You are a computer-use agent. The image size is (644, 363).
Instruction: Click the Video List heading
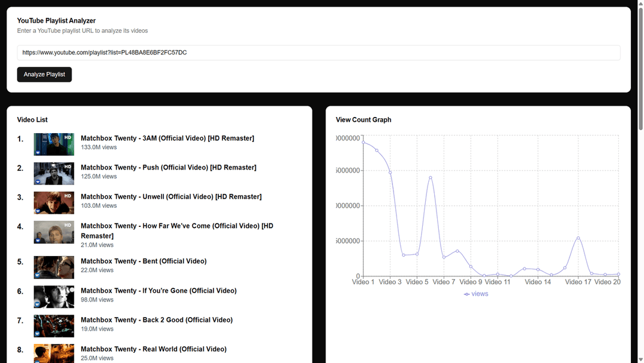[32, 119]
